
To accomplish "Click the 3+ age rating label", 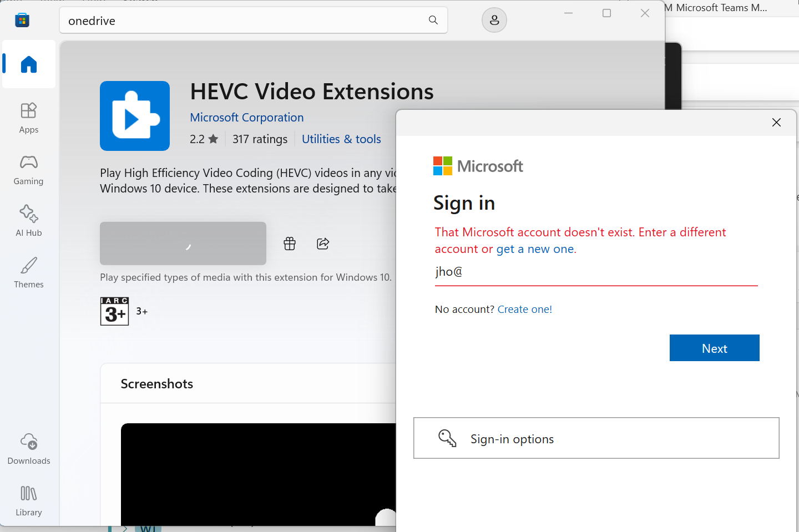I will pyautogui.click(x=142, y=311).
